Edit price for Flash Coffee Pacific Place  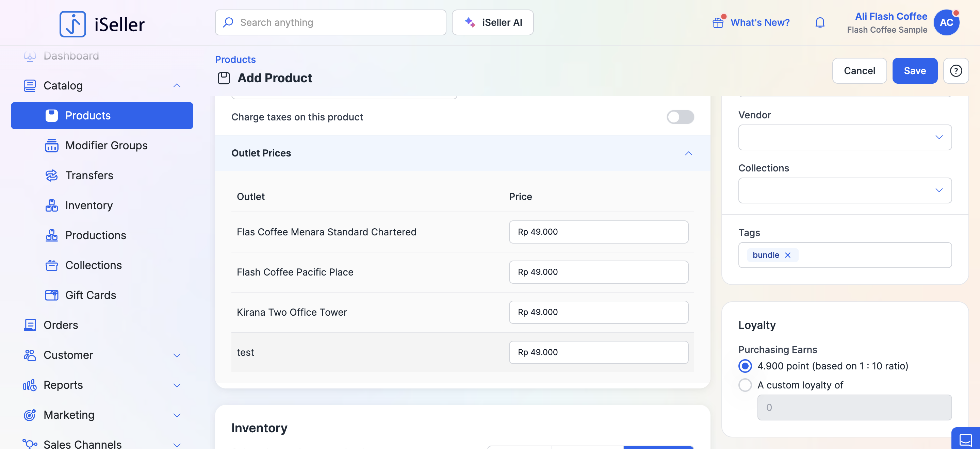pos(599,272)
